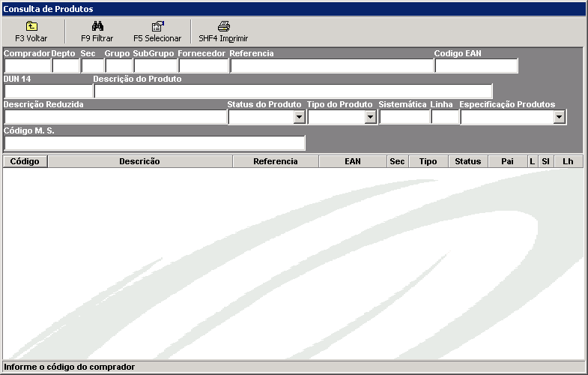The width and height of the screenshot is (588, 375).
Task: Expand the Especificação Produtos dropdown
Action: (x=559, y=117)
